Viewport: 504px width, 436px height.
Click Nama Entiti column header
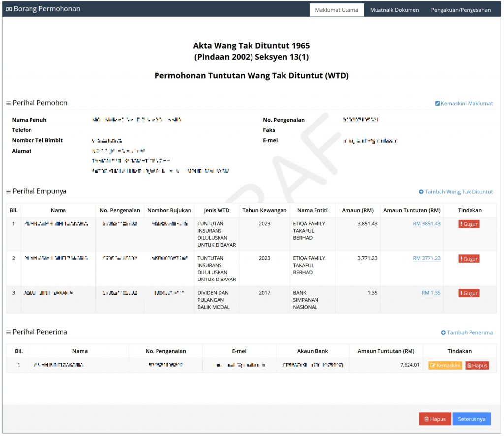click(312, 210)
